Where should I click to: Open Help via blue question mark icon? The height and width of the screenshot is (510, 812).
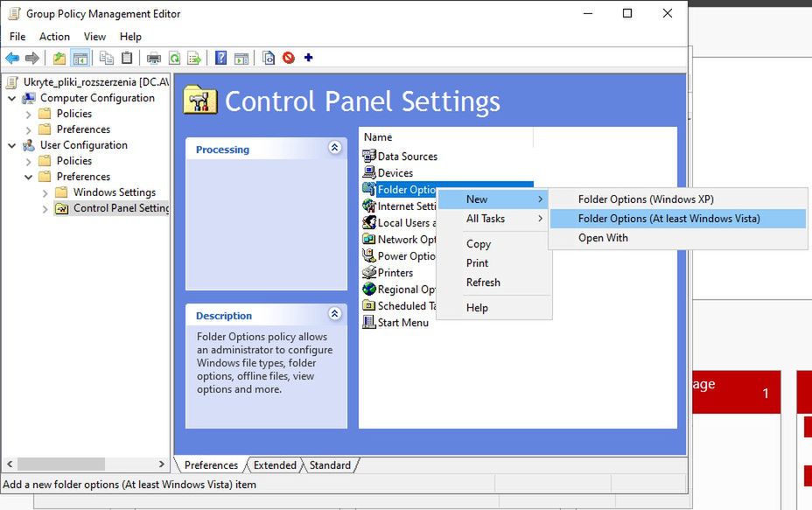221,58
